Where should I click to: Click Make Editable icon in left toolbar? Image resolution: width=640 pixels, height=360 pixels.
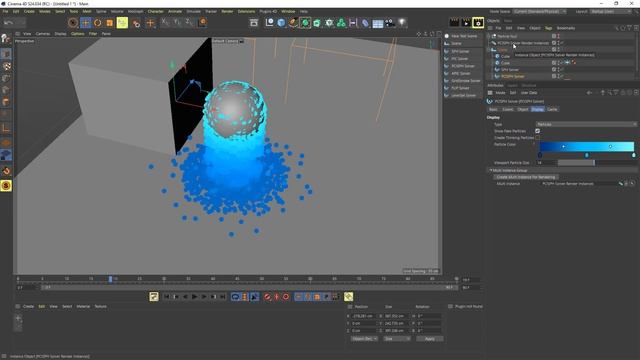(6, 38)
